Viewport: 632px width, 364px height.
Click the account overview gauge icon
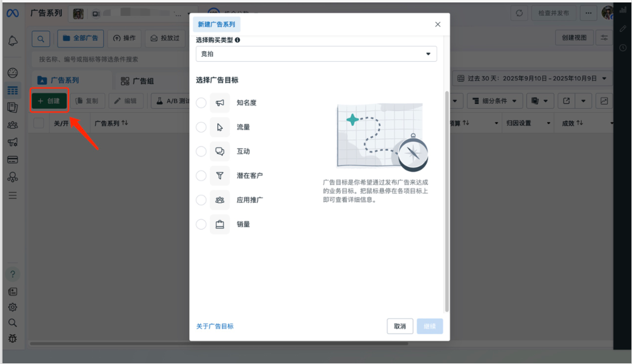tap(13, 73)
